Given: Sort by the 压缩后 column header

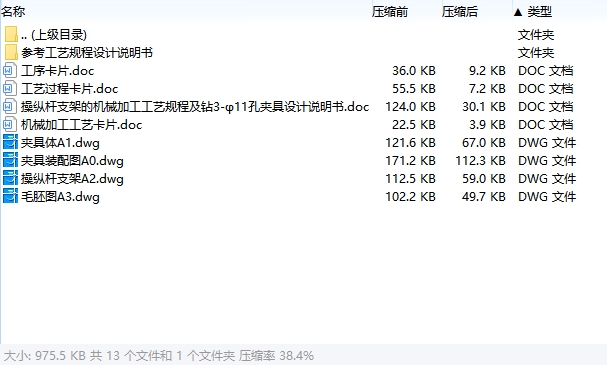Looking at the screenshot, I should [x=460, y=12].
